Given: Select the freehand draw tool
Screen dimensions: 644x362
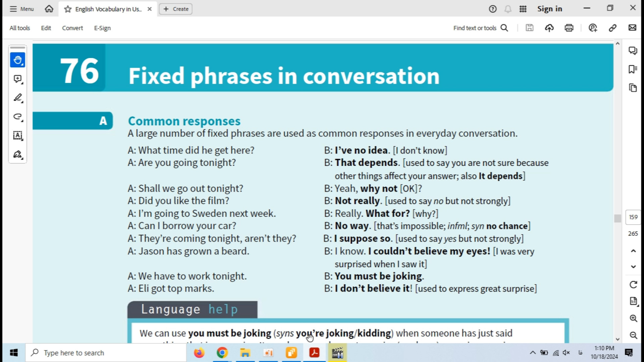Looking at the screenshot, I should coord(17,117).
